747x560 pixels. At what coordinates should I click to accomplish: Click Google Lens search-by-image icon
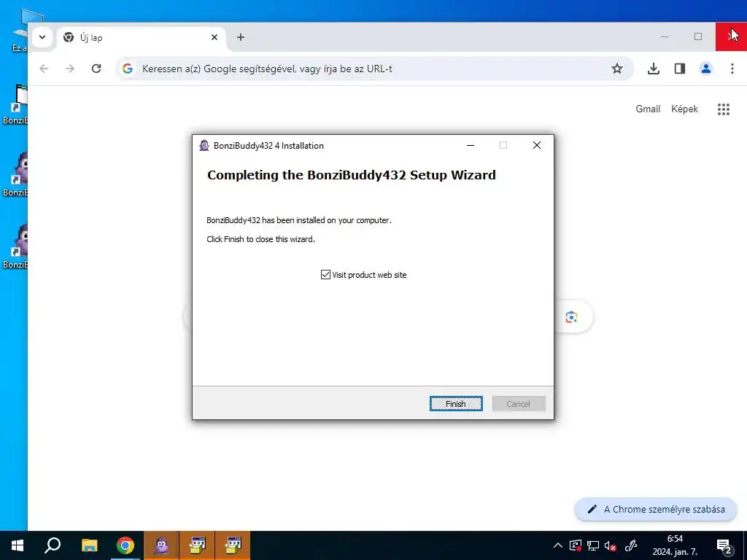(x=571, y=316)
